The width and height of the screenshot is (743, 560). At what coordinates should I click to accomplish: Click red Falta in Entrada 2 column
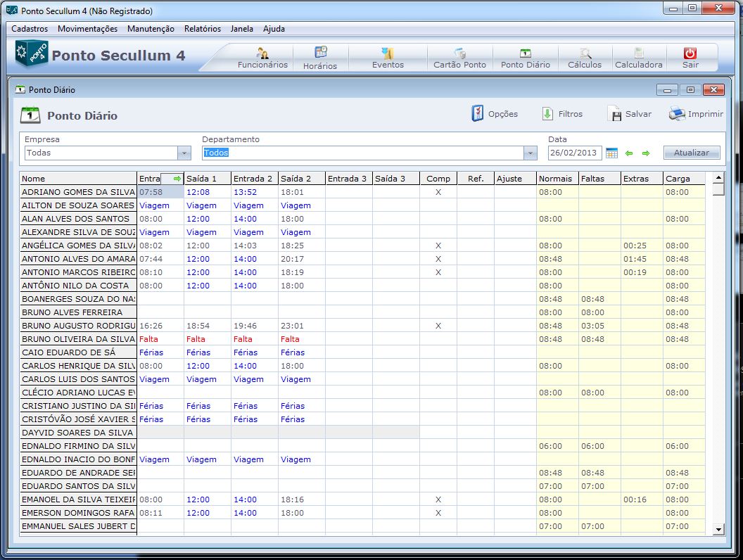coord(255,339)
